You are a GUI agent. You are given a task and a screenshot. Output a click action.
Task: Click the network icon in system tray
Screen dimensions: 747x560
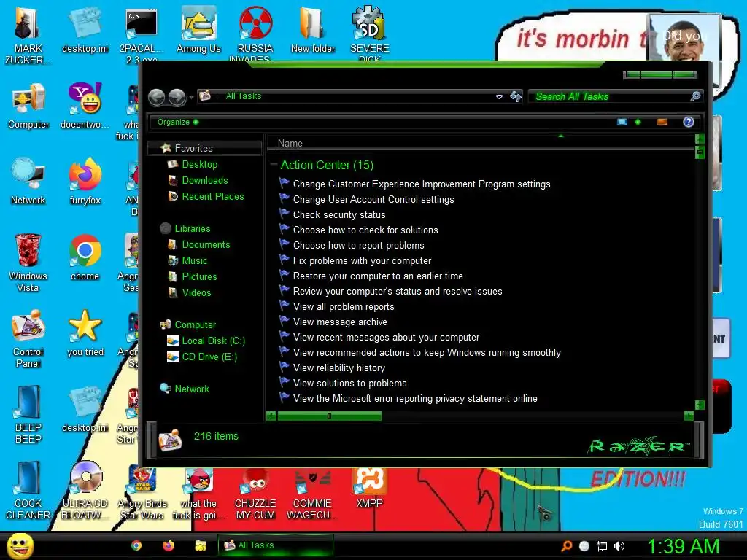point(602,546)
